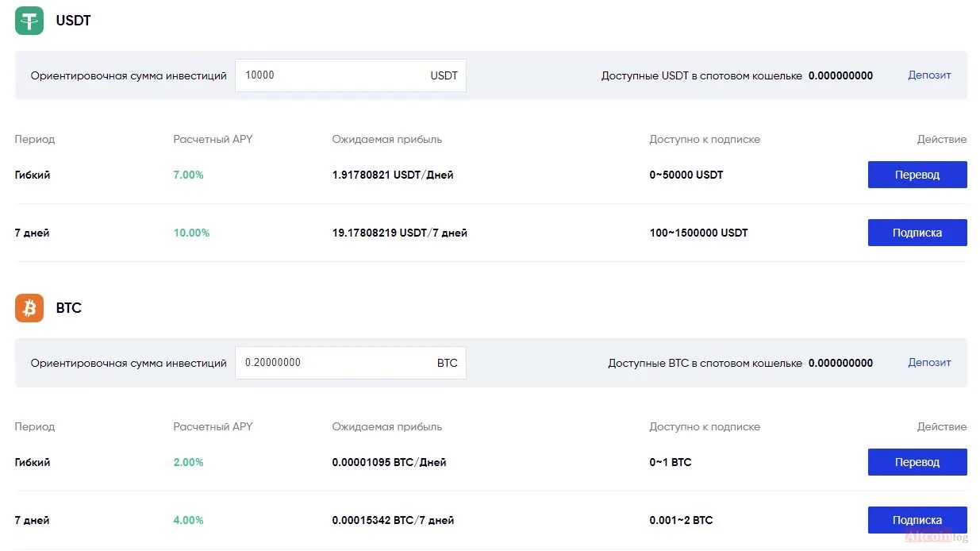980x551 pixels.
Task: Select the 7.00% APY value for USDT
Action: click(x=188, y=175)
